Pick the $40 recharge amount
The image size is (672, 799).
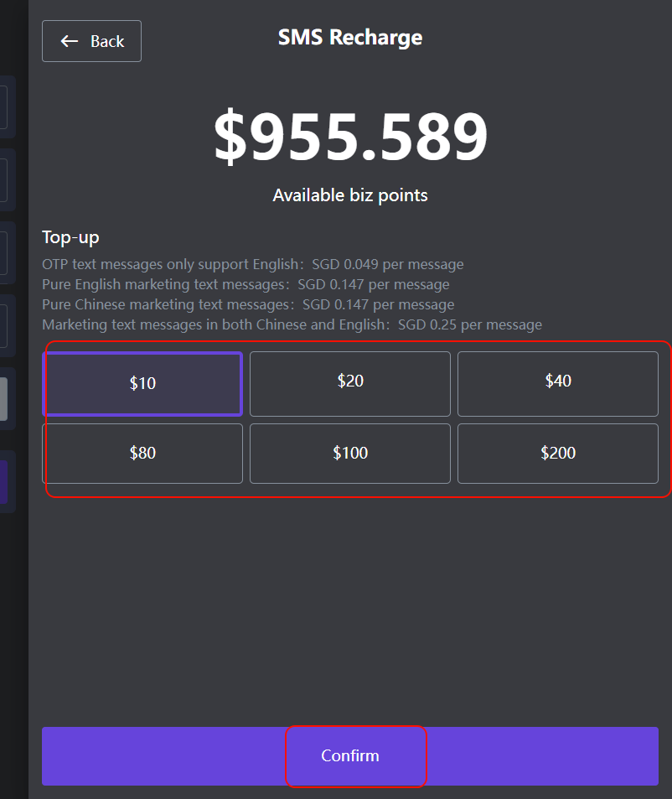pos(558,381)
